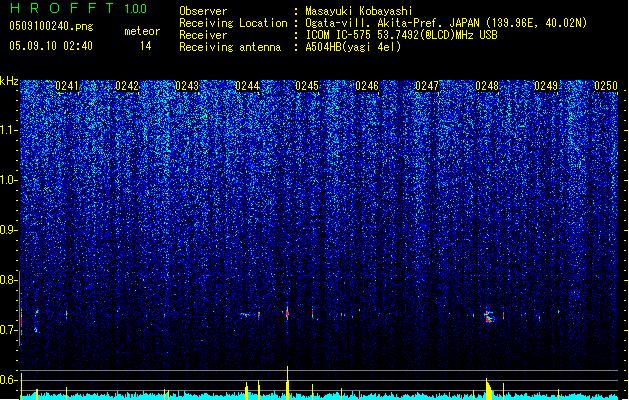Click the 1.0 kHz axis label
Viewport: 629px width, 400px height.
[x=8, y=180]
